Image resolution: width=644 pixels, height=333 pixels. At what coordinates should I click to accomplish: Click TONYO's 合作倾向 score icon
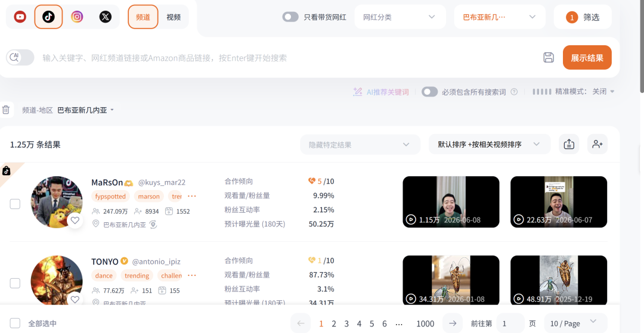point(311,260)
